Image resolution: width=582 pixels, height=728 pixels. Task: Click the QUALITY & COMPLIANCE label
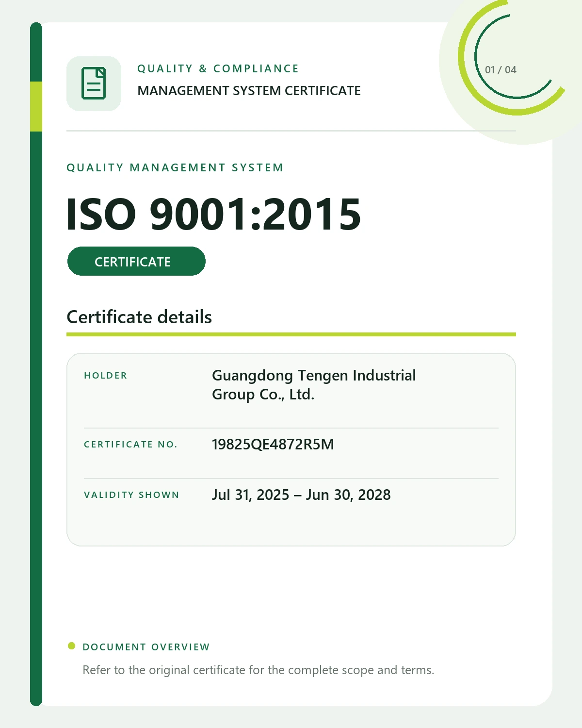pyautogui.click(x=218, y=69)
